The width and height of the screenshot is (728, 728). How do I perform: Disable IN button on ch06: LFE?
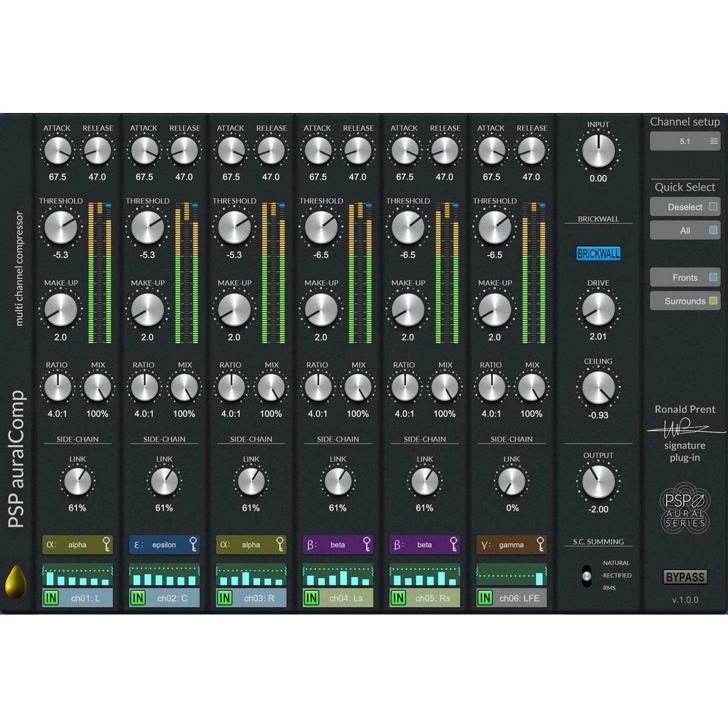click(485, 598)
